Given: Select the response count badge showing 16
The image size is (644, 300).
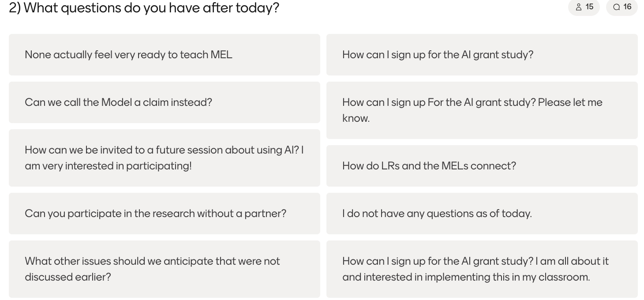Looking at the screenshot, I should (622, 7).
